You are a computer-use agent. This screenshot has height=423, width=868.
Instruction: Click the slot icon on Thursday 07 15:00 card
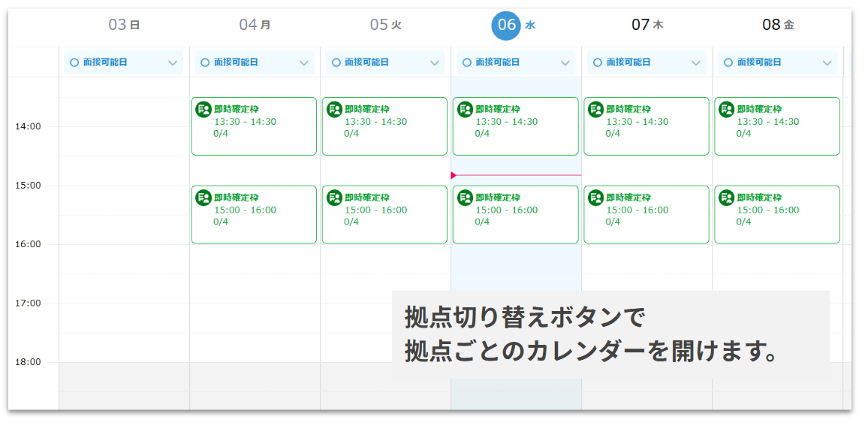595,198
